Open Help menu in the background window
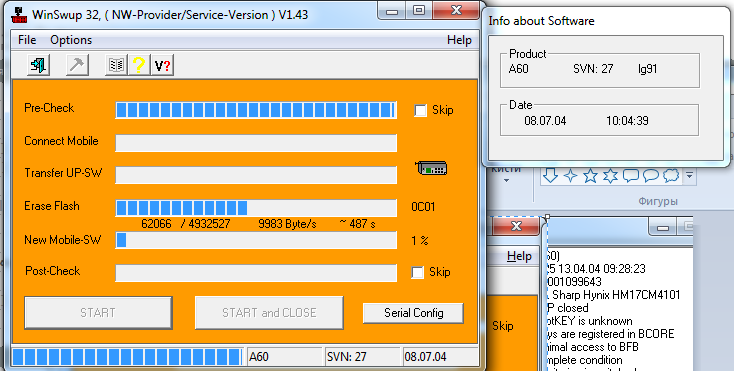The image size is (734, 371). 519,256
